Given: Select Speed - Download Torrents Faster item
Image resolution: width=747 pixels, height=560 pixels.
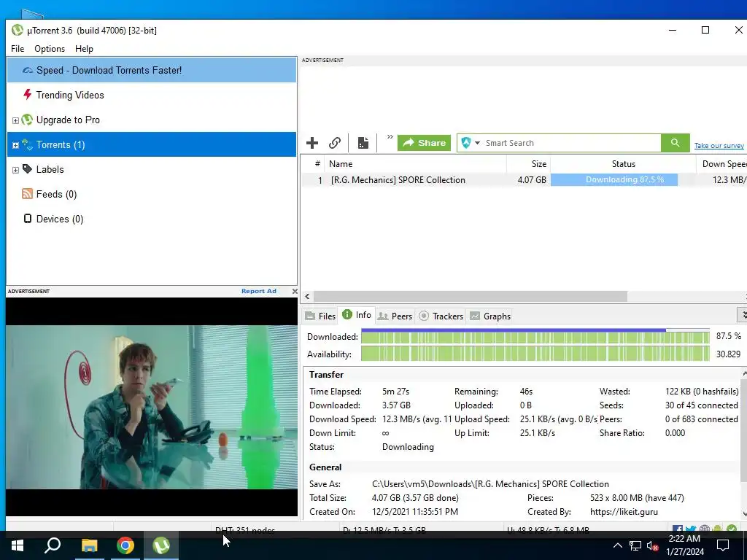Looking at the screenshot, I should pos(152,70).
